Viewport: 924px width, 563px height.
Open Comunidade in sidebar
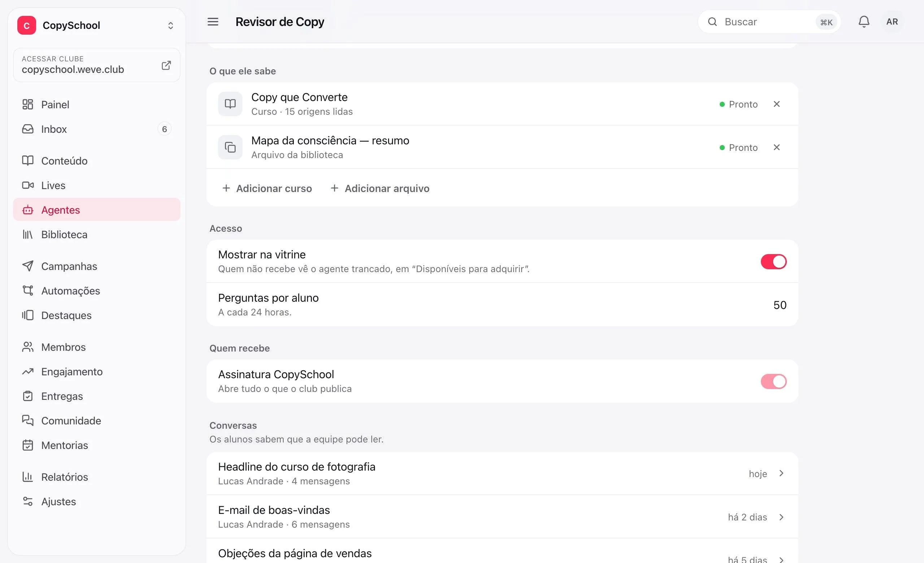tap(97, 420)
